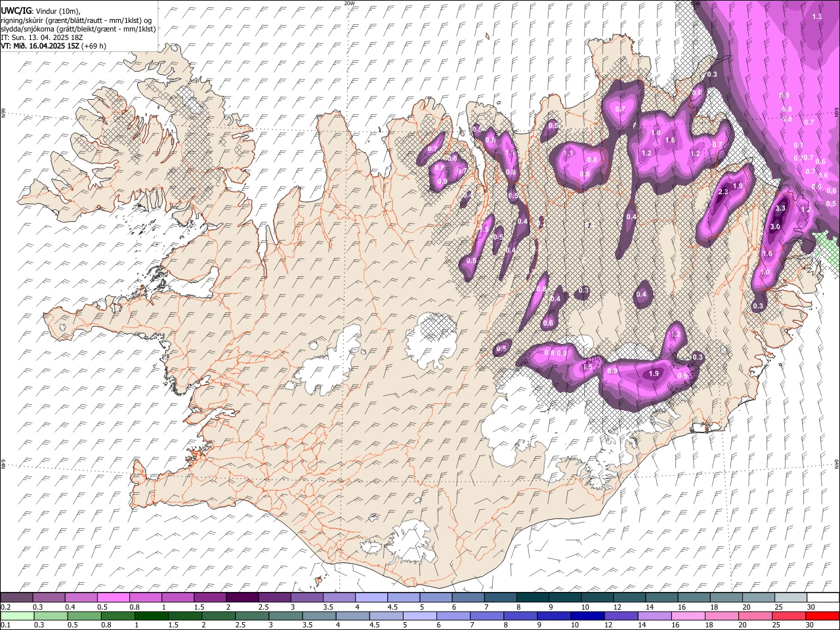Select the light lavender 4 swatch in upper legend

[x=371, y=597]
